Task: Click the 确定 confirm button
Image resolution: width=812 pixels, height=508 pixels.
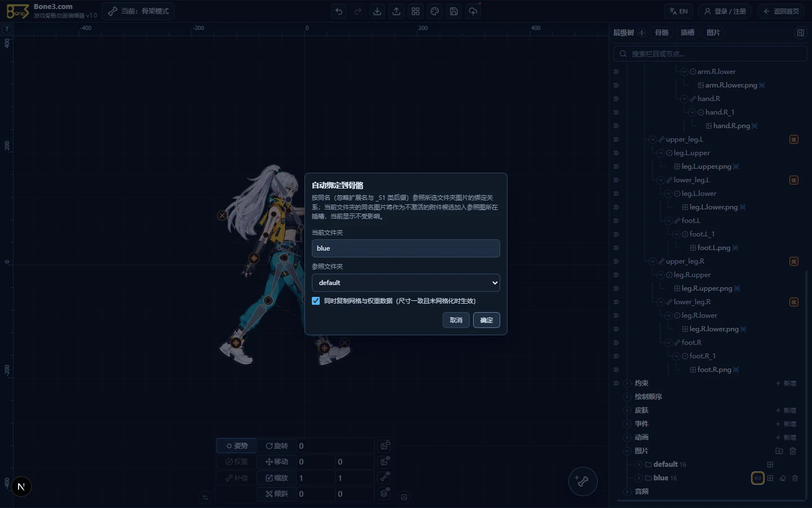Action: tap(487, 320)
